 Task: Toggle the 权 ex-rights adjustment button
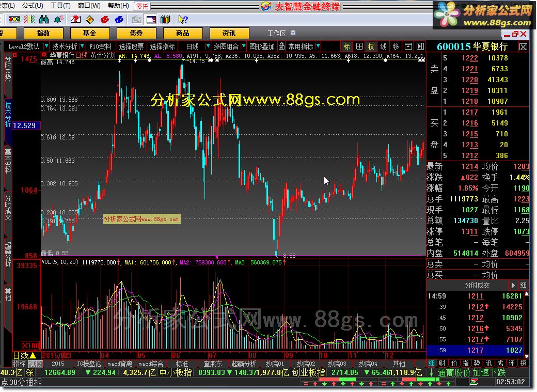371,46
